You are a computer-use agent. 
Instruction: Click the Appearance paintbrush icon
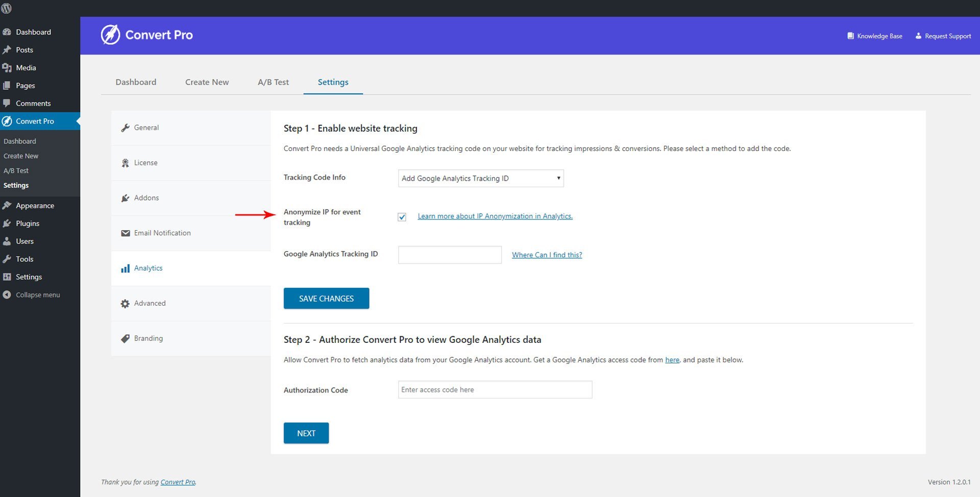(7, 205)
